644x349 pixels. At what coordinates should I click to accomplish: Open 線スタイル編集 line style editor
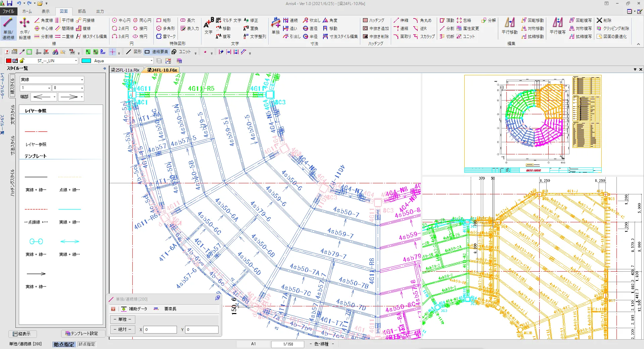tap(92, 37)
